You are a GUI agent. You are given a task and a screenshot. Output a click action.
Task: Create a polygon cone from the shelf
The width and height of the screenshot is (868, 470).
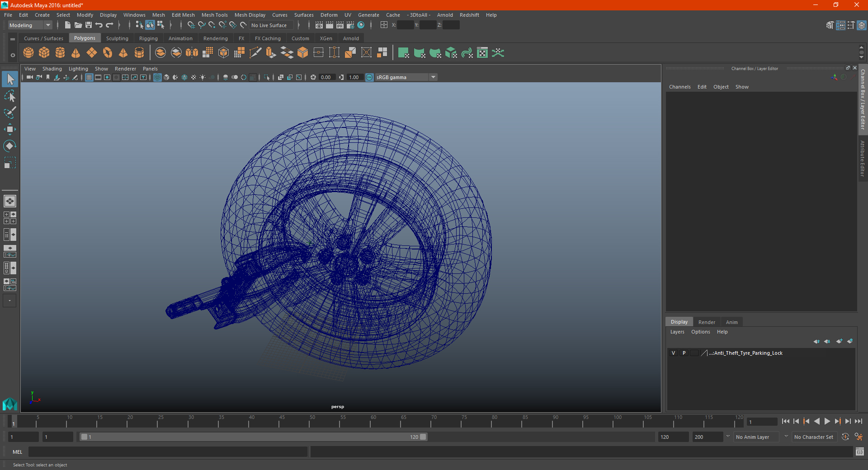click(76, 53)
